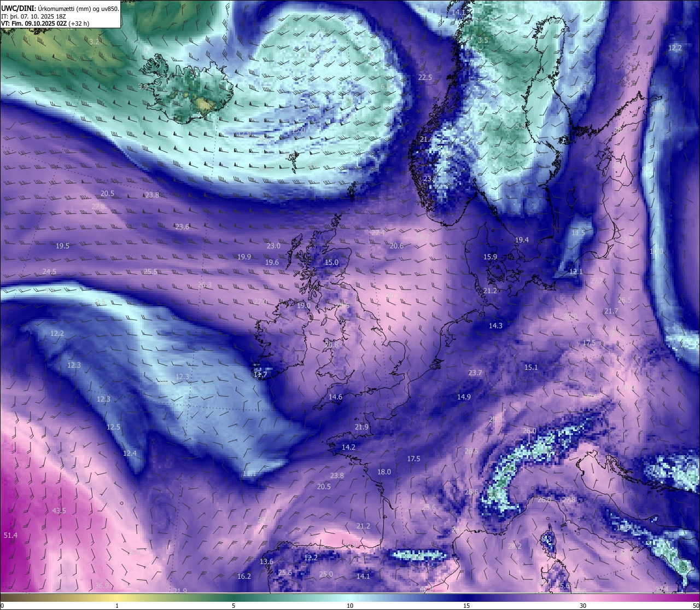The image size is (700, 610).
Task: Click the colour scale label 15
Action: [466, 606]
